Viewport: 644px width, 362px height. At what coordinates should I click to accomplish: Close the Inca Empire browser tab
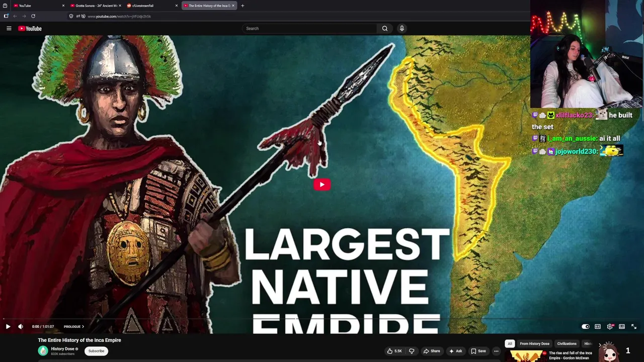(233, 6)
